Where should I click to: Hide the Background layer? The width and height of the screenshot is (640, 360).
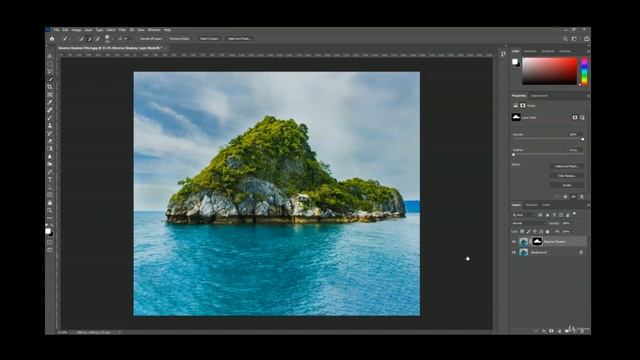514,252
